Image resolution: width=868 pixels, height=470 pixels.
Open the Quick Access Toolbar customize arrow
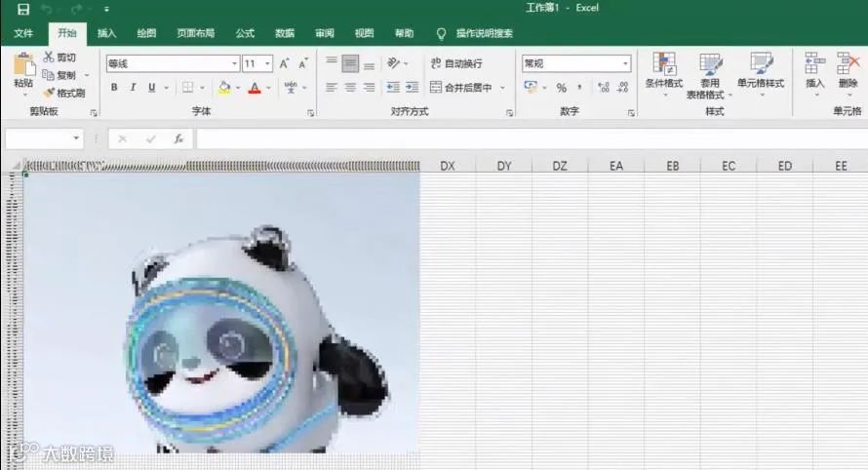tap(106, 10)
